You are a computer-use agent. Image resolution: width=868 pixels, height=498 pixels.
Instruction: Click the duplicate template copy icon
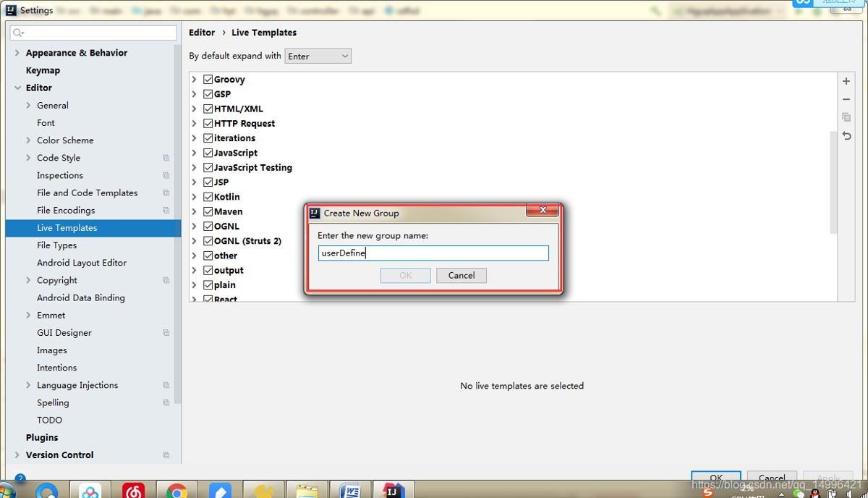point(846,117)
